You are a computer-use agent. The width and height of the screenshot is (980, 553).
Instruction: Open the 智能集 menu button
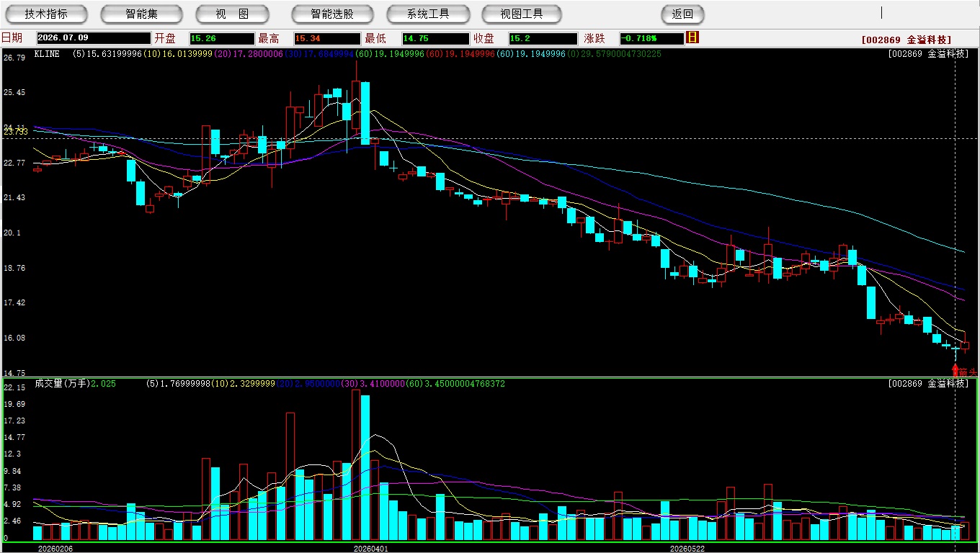pos(141,14)
